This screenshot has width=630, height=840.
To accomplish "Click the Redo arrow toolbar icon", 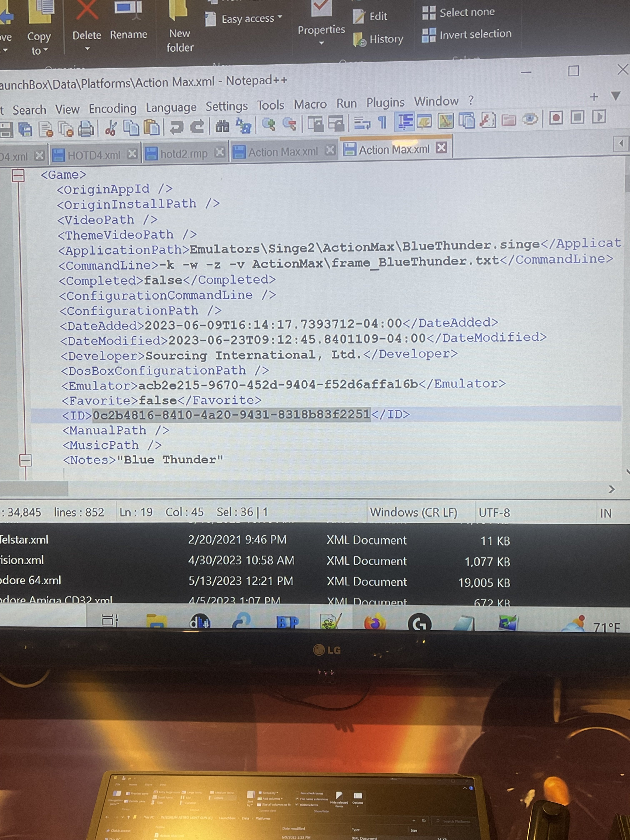I will (197, 126).
